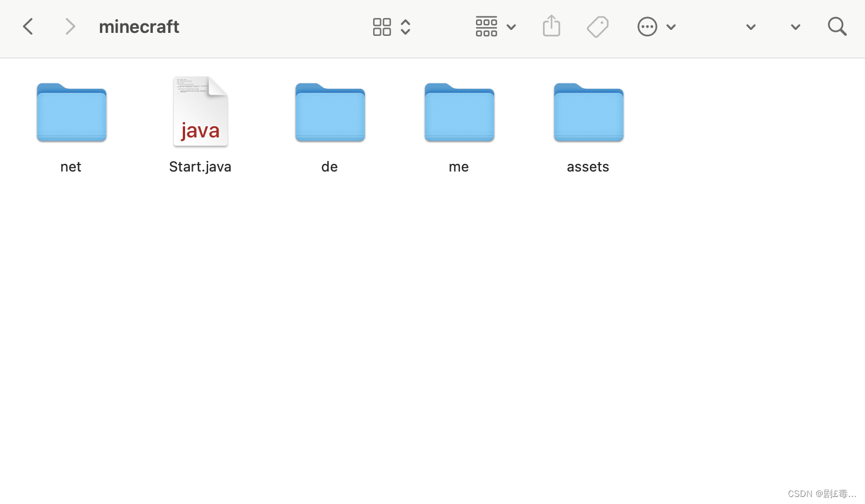Open the More actions ellipsis icon
This screenshot has height=504, width=865.
tap(647, 26)
